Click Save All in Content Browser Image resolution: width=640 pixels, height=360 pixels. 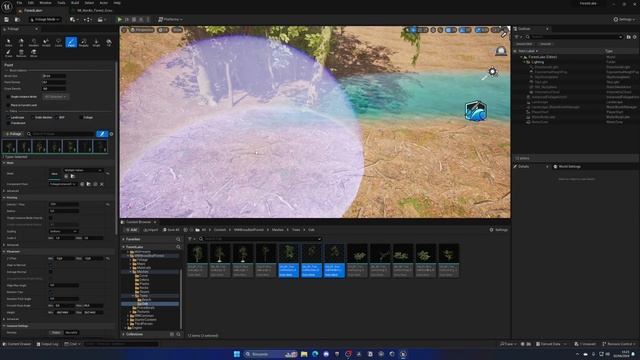click(171, 230)
